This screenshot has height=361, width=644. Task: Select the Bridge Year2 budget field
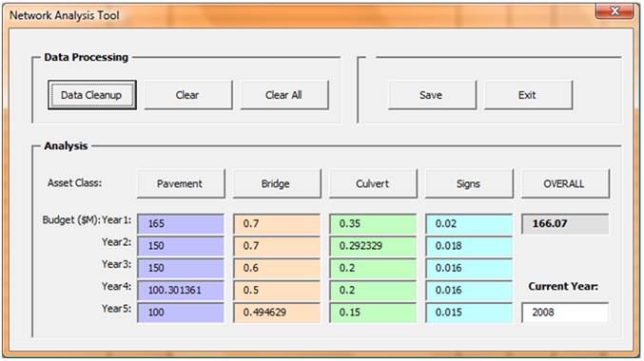(x=277, y=246)
